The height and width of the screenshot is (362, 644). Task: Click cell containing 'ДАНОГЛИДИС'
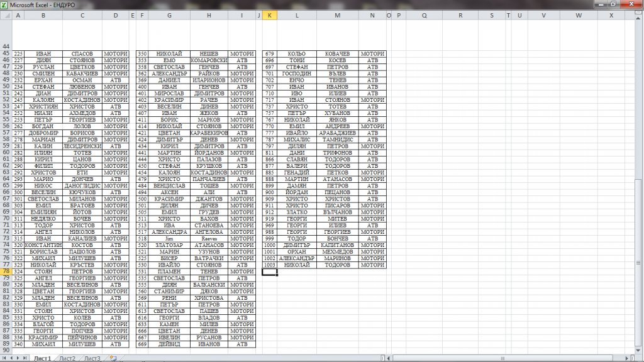pyautogui.click(x=82, y=185)
